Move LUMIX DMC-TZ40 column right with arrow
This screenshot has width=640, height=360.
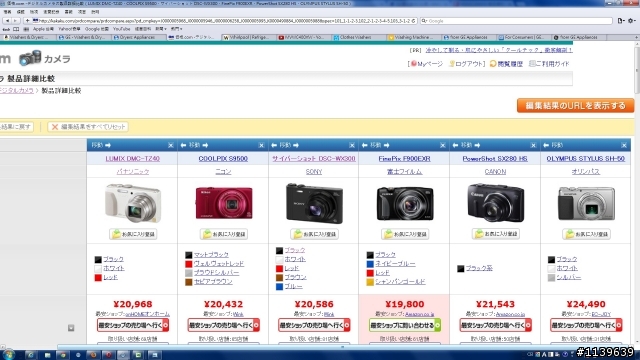pos(108,145)
